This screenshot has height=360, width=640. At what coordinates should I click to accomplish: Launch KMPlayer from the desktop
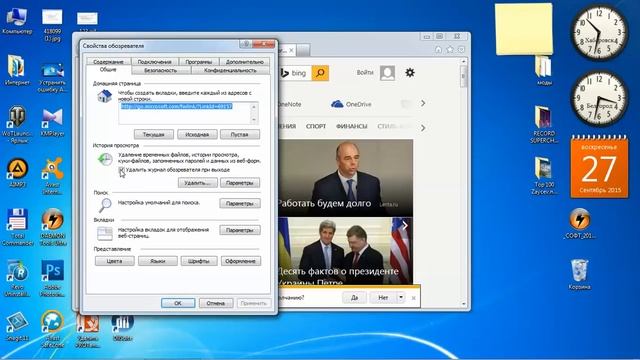pyautogui.click(x=52, y=122)
